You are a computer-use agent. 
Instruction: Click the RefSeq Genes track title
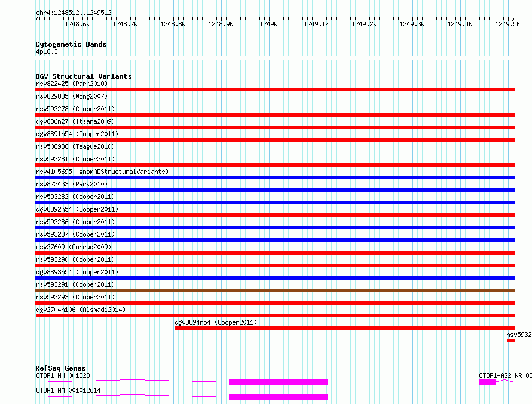click(x=60, y=368)
